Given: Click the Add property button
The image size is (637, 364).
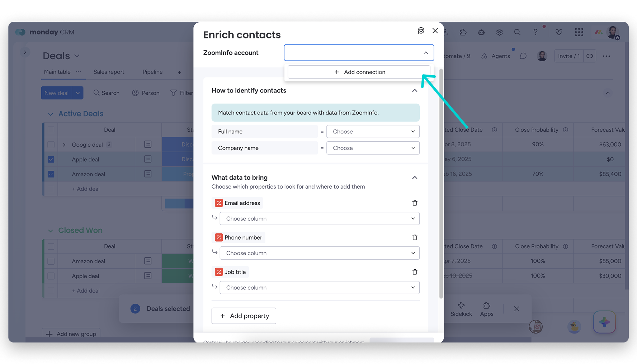Looking at the screenshot, I should pyautogui.click(x=244, y=316).
